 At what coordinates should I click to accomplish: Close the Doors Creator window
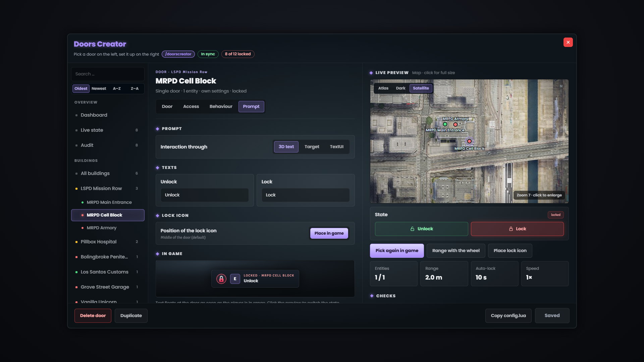coord(568,42)
